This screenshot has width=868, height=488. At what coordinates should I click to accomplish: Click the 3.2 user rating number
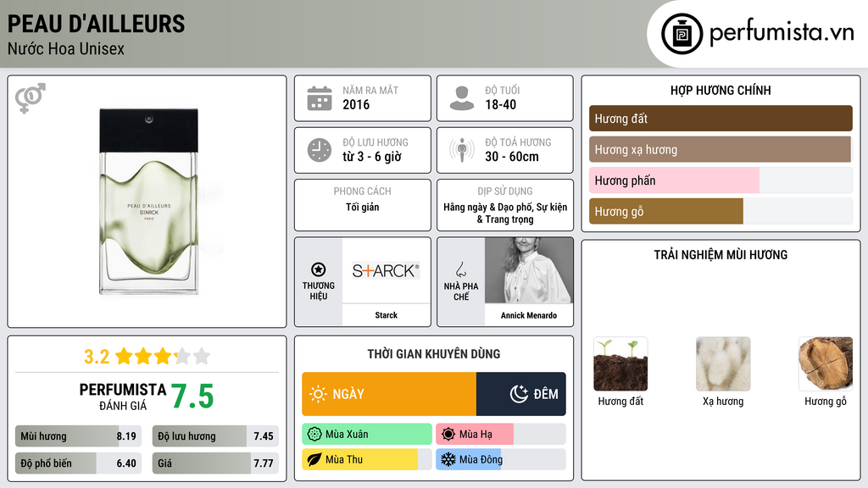(x=97, y=357)
